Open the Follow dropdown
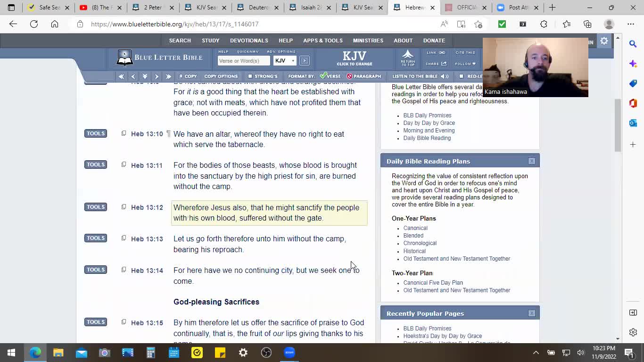 [x=465, y=64]
